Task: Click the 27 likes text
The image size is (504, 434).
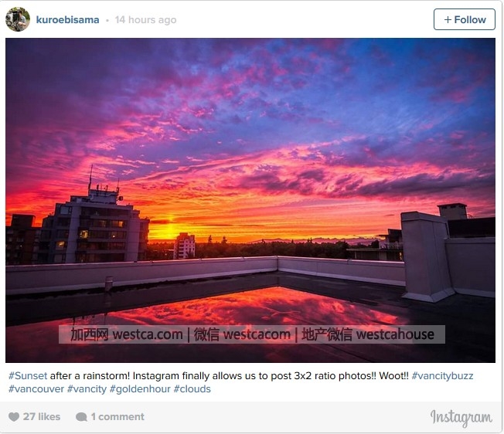Action: click(x=42, y=417)
